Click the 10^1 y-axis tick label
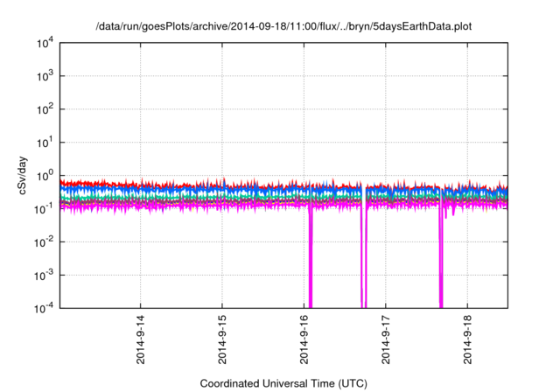The width and height of the screenshot is (560, 392). pos(45,142)
